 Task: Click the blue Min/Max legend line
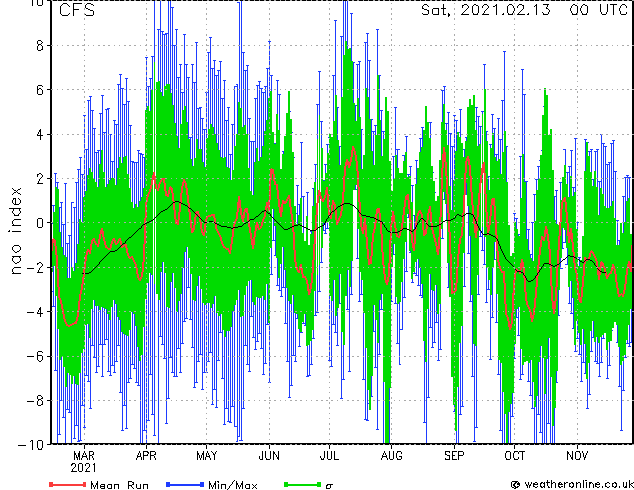[x=185, y=484]
